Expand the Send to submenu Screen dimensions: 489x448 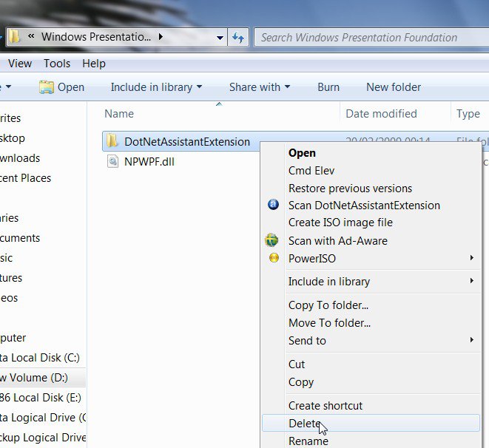click(472, 340)
